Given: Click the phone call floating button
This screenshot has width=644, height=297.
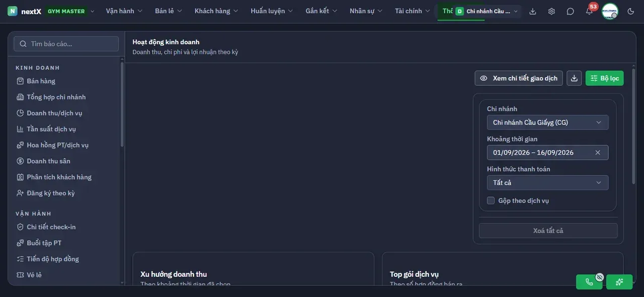Looking at the screenshot, I should (x=589, y=282).
